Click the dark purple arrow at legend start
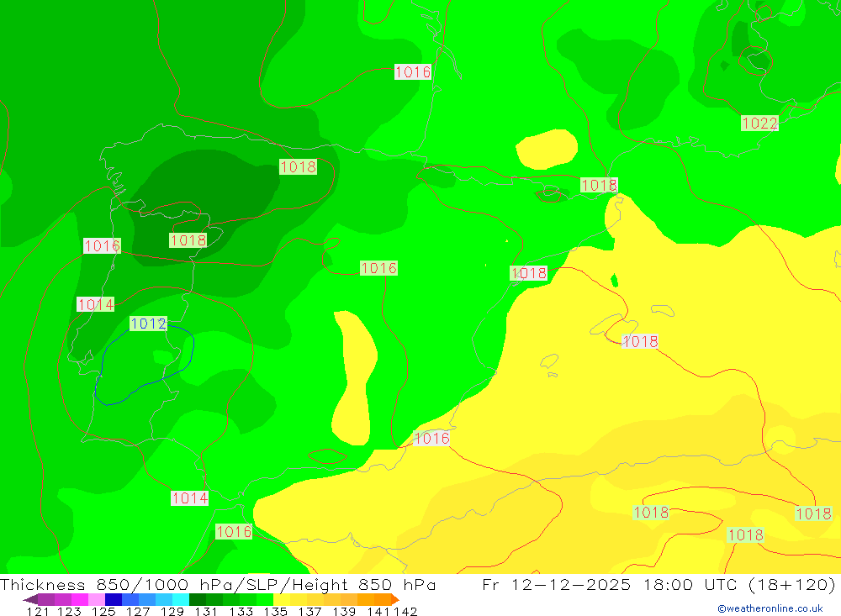 (30, 599)
